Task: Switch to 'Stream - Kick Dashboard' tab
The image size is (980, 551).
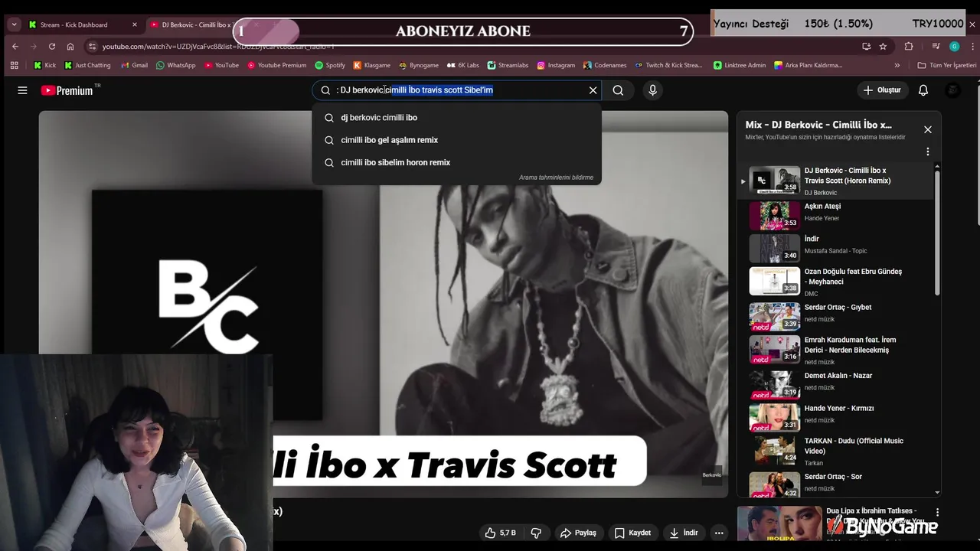Action: click(x=82, y=24)
